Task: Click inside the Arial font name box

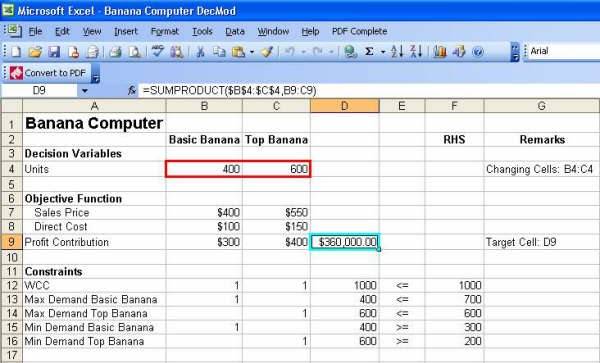Action: coord(562,51)
